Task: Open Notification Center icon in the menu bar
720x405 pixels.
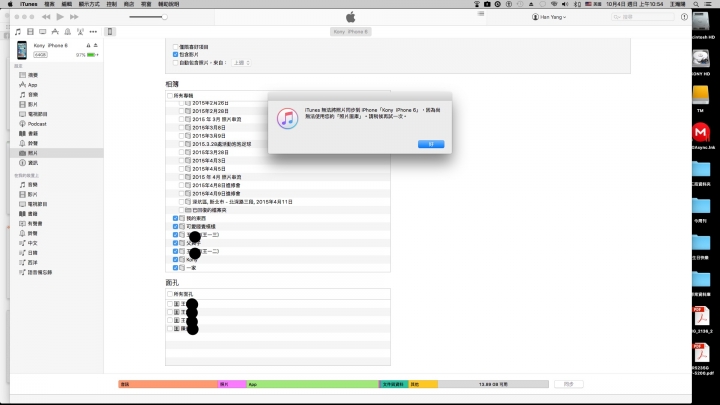Action: (x=709, y=4)
